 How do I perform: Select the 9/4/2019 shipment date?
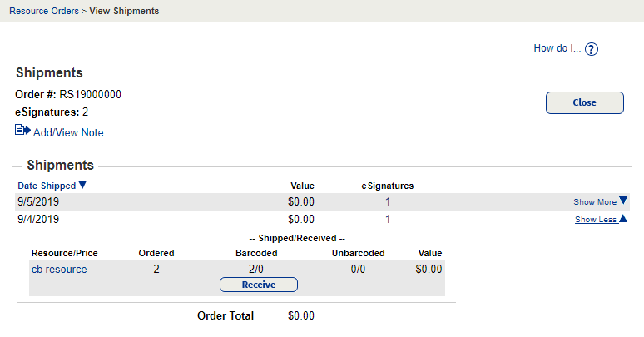click(x=38, y=220)
